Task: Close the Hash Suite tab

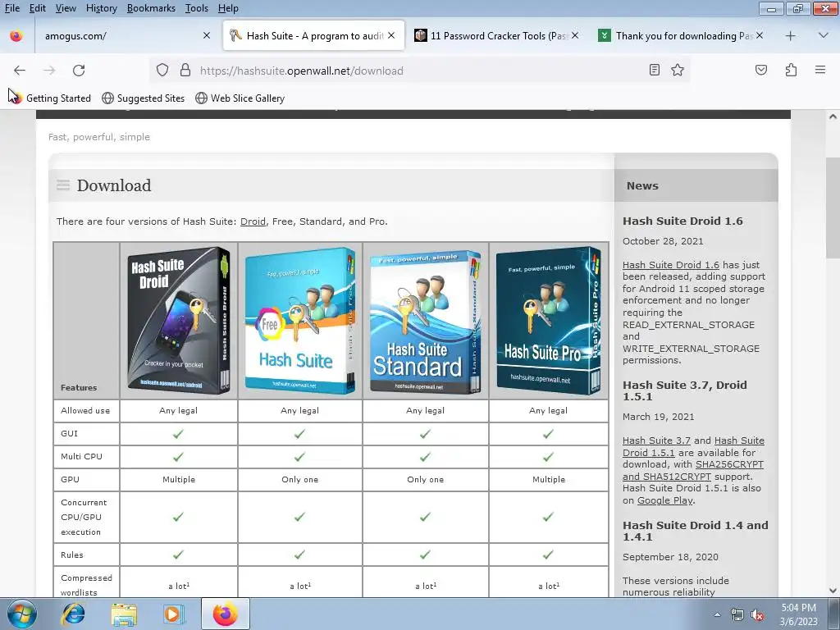Action: point(391,35)
